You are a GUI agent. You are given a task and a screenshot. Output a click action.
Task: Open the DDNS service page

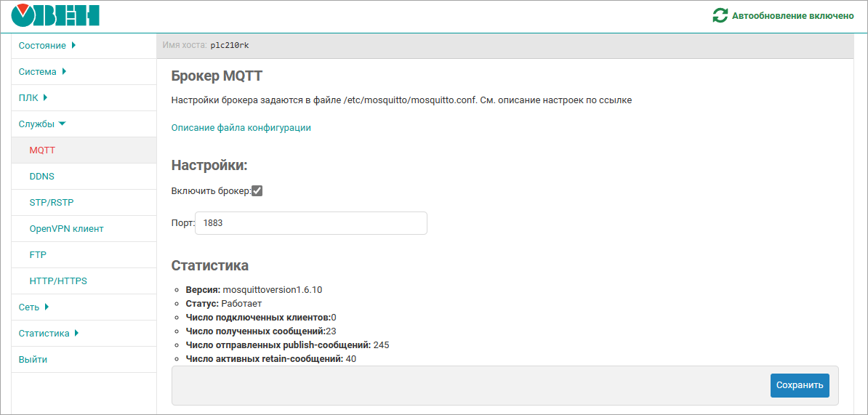pyautogui.click(x=41, y=177)
